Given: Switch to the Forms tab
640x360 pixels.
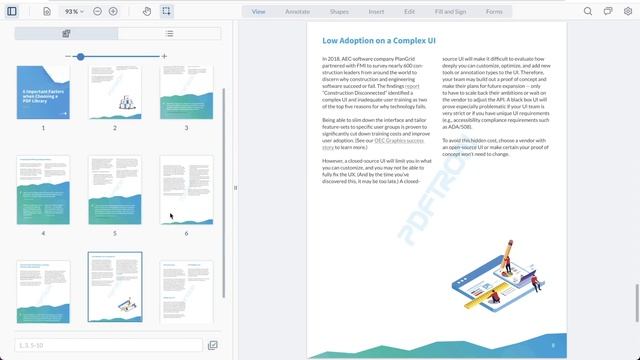Looking at the screenshot, I should tap(494, 11).
